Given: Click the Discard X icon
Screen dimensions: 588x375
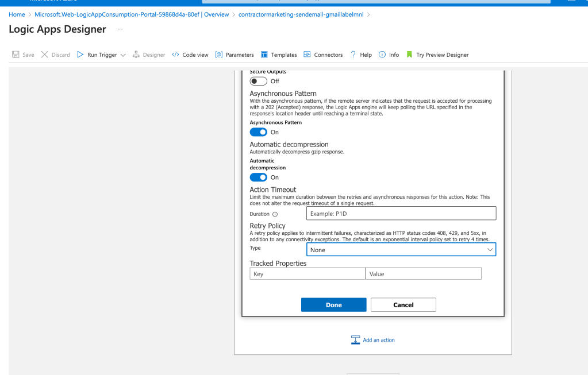Looking at the screenshot, I should tap(45, 55).
